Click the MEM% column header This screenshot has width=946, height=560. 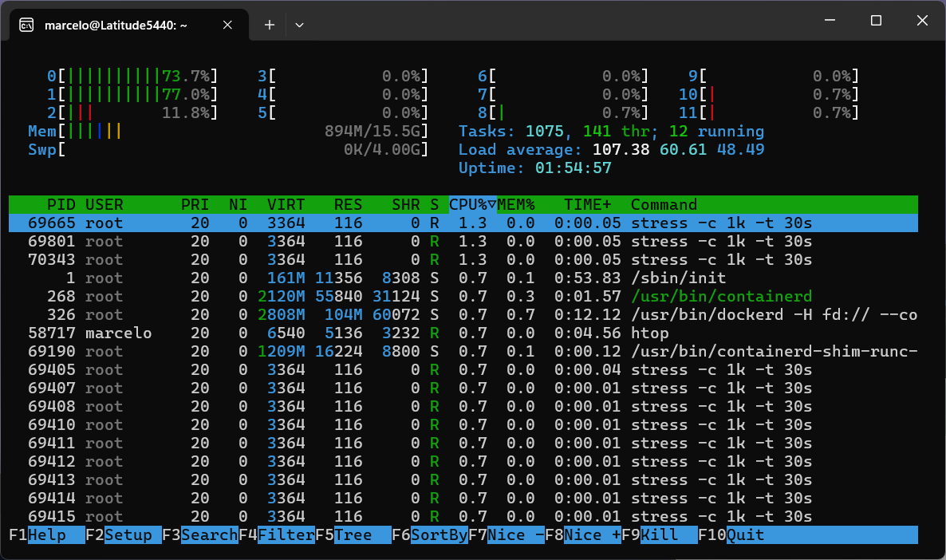coord(516,205)
